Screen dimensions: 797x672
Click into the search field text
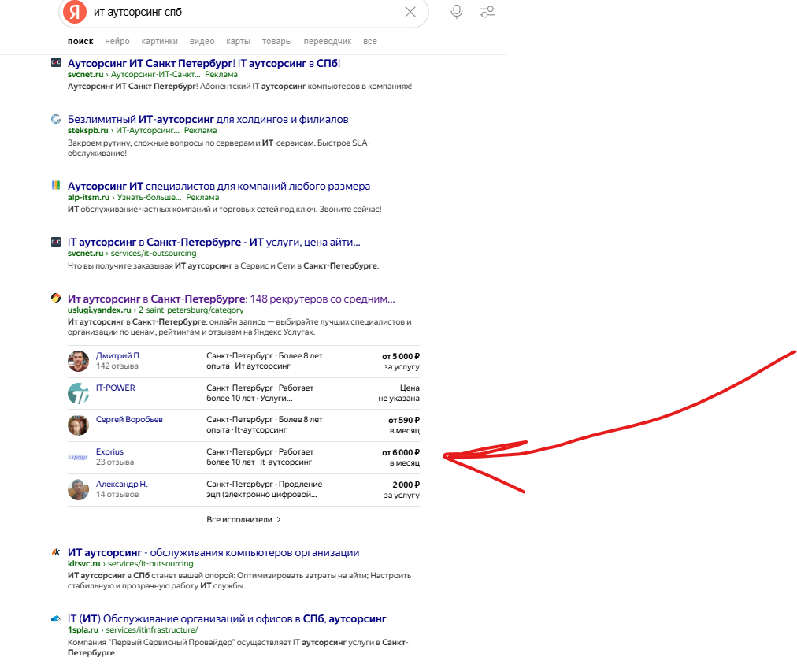pyautogui.click(x=137, y=12)
